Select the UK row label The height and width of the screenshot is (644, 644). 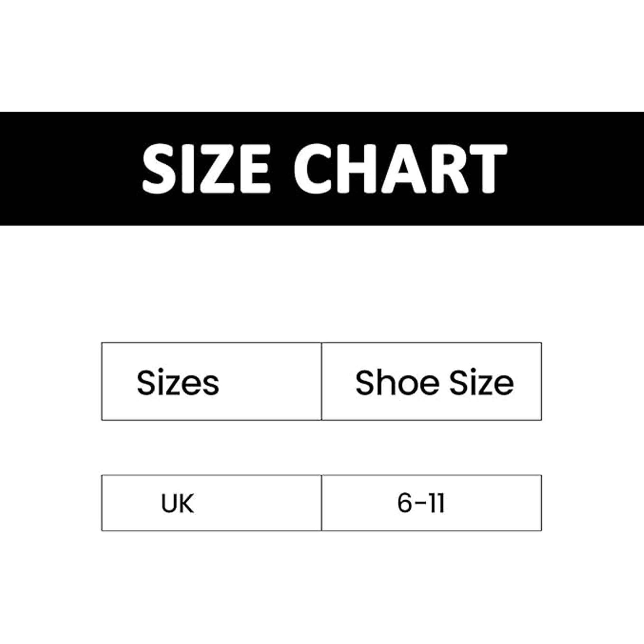177,504
